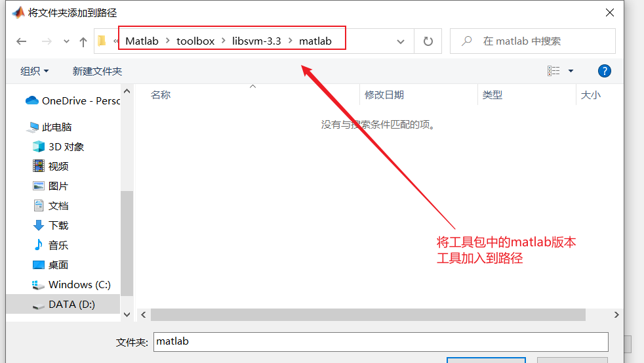Open 桌面 folder in sidebar

tap(50, 265)
